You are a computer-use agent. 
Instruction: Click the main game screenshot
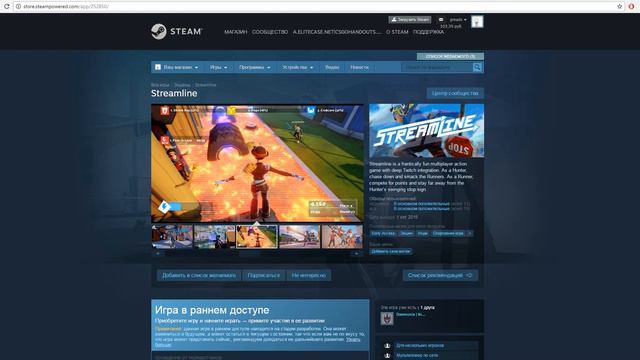(x=257, y=163)
